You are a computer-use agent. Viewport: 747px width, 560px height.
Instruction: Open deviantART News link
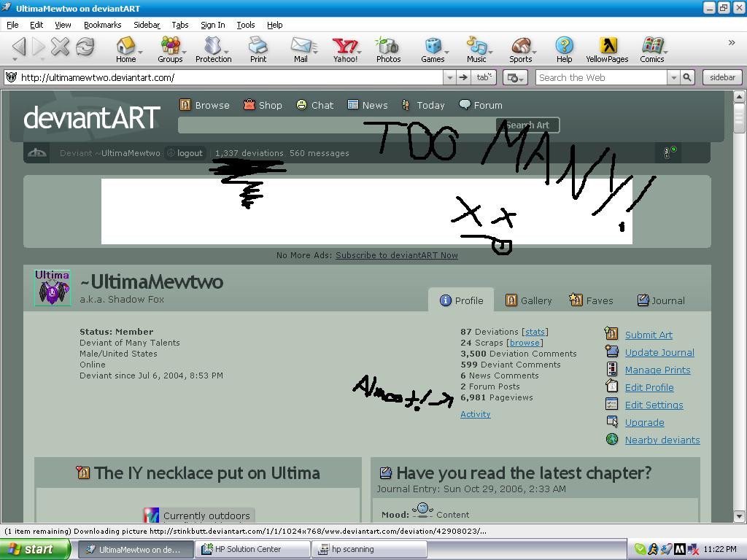(368, 105)
